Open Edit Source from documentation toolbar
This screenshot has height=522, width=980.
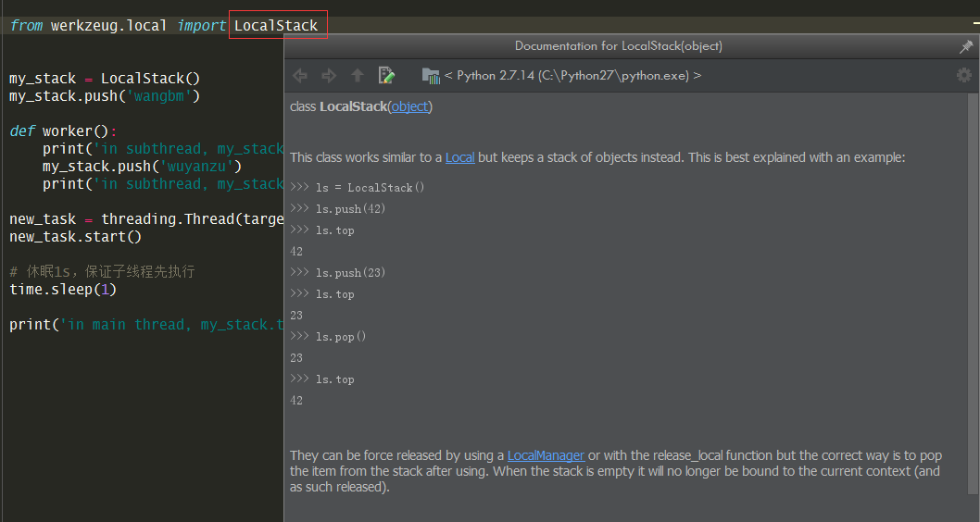click(386, 76)
